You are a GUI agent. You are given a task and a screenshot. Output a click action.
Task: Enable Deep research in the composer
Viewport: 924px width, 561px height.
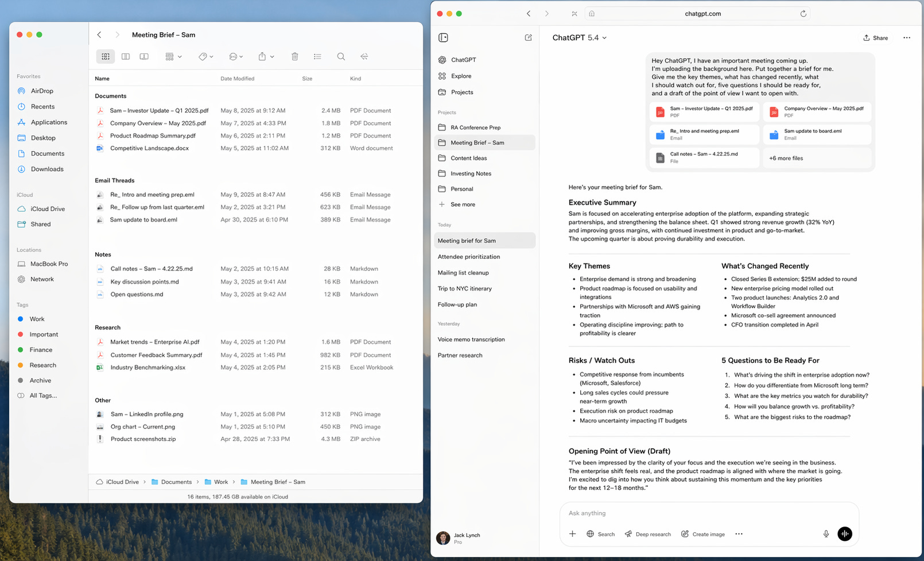coord(647,534)
